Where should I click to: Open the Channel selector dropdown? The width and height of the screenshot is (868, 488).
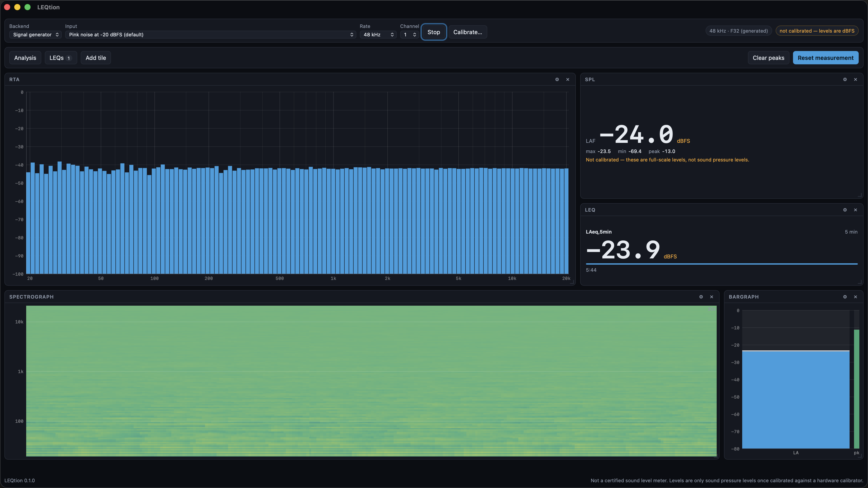(409, 35)
